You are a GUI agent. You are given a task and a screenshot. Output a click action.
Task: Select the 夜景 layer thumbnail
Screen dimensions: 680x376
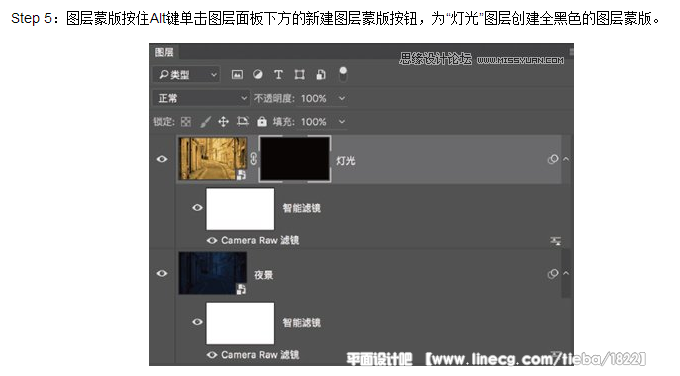pos(212,273)
